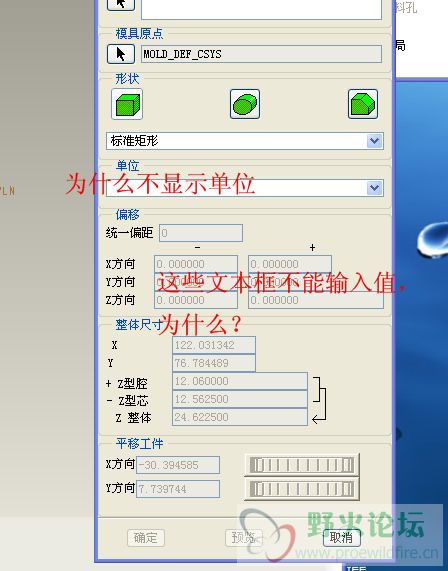Click the mold origin selection arrow button
Screen dimensions: 448x571
121,54
